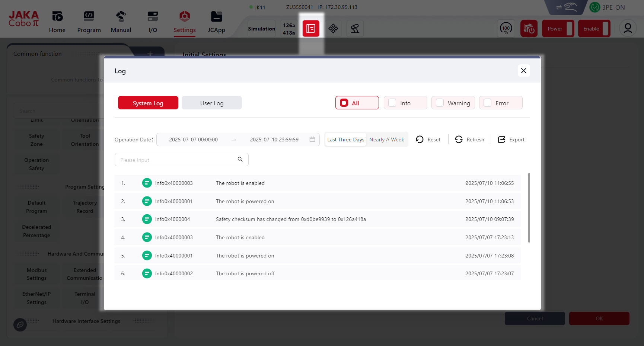Tick the Error filter checkbox

point(488,103)
